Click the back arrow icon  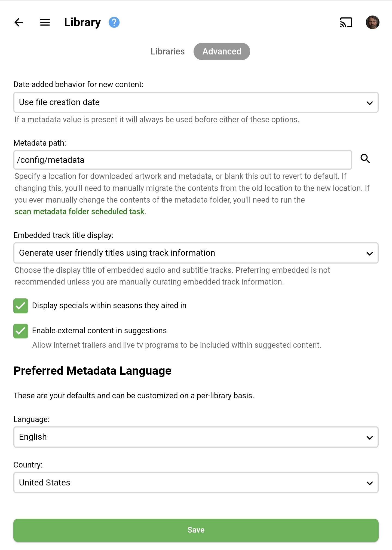tap(19, 22)
